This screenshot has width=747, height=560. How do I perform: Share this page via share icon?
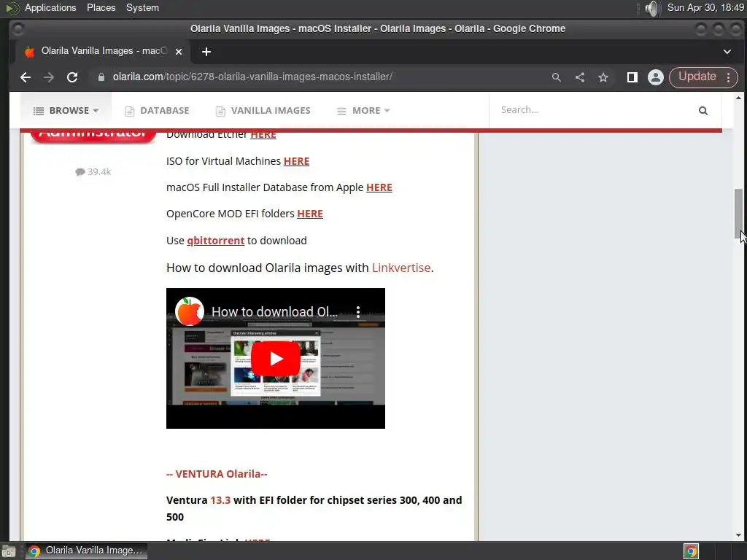coord(580,77)
